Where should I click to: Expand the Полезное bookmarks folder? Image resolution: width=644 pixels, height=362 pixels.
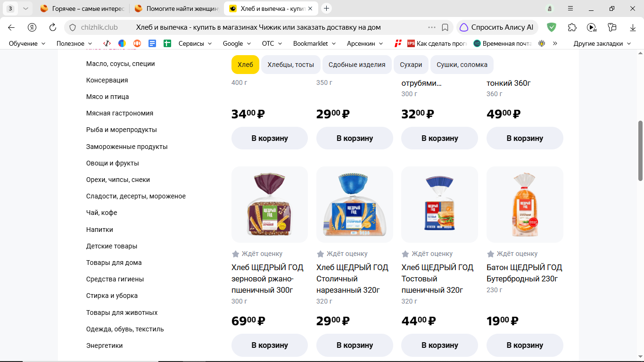click(74, 43)
